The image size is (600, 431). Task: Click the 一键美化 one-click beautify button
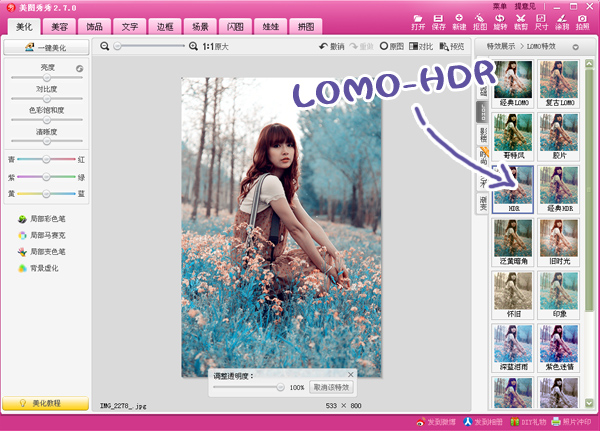coord(46,47)
